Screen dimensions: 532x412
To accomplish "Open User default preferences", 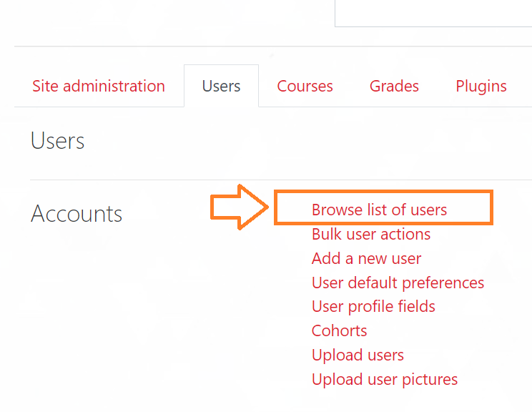I will [x=398, y=283].
